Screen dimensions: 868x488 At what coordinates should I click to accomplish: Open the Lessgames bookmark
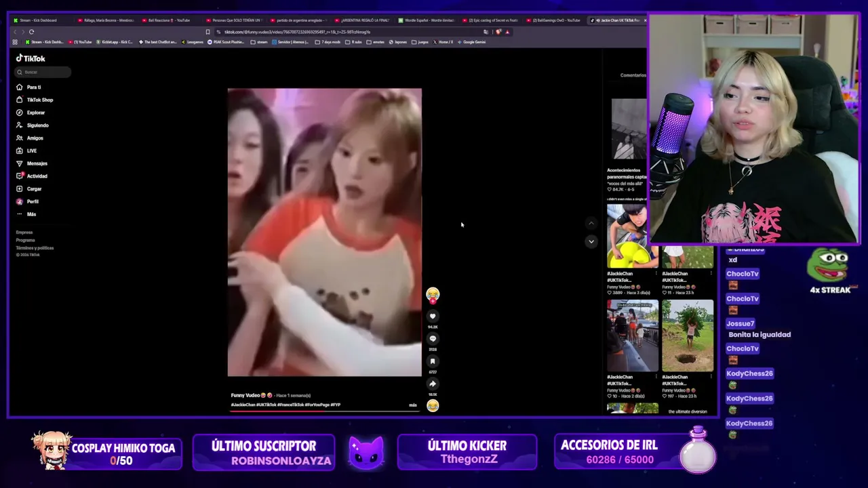(192, 42)
